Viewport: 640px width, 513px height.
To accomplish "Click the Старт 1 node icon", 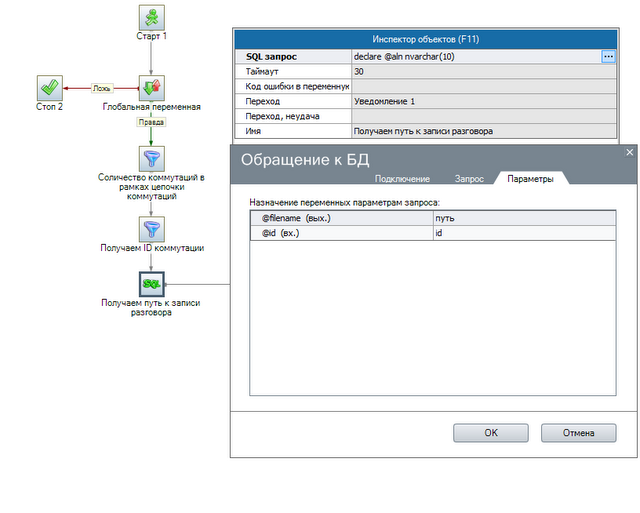I will [x=151, y=16].
